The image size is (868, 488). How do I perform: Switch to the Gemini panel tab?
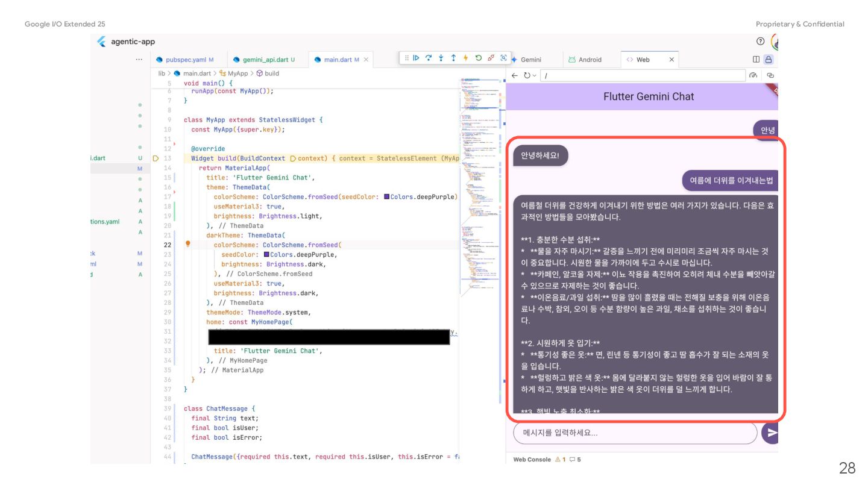pyautogui.click(x=526, y=60)
